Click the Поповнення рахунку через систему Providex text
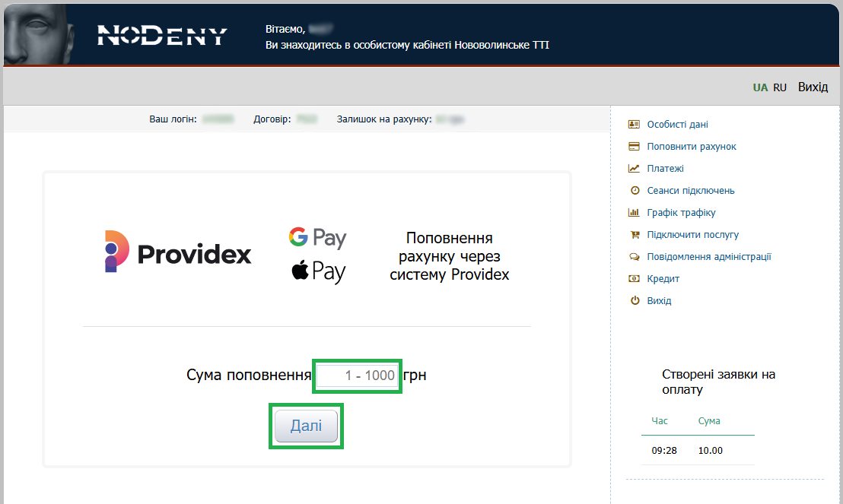 (450, 255)
